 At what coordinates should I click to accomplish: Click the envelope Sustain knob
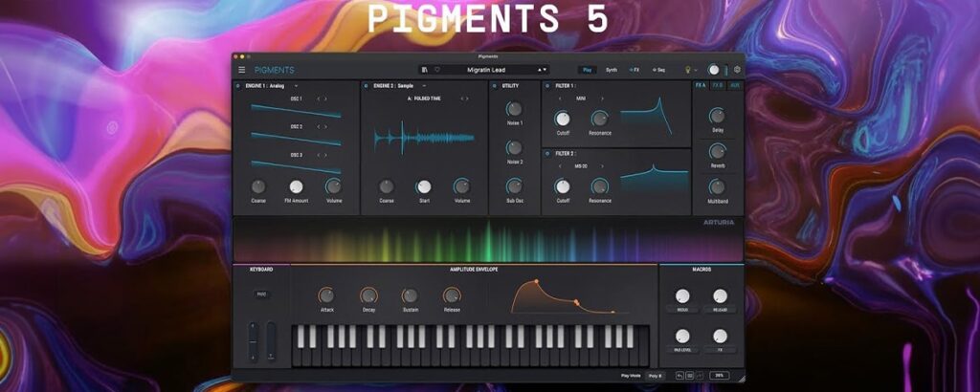coord(410,295)
